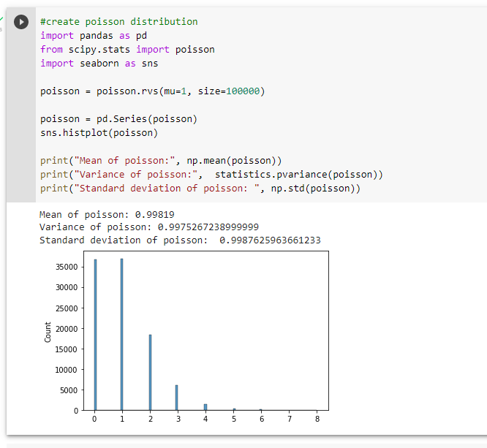Click the 'Count' y-axis label
The height and width of the screenshot is (448, 487).
pos(48,333)
